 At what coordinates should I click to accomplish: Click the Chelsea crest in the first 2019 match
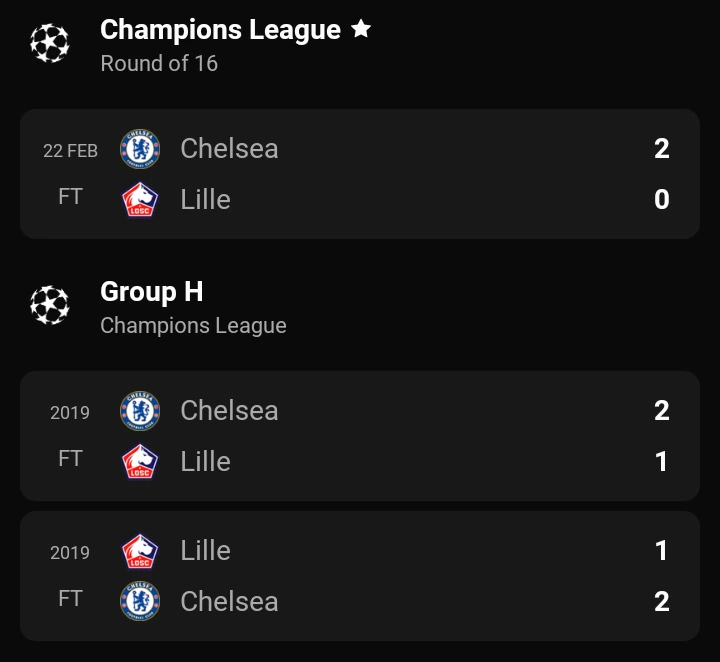[140, 411]
